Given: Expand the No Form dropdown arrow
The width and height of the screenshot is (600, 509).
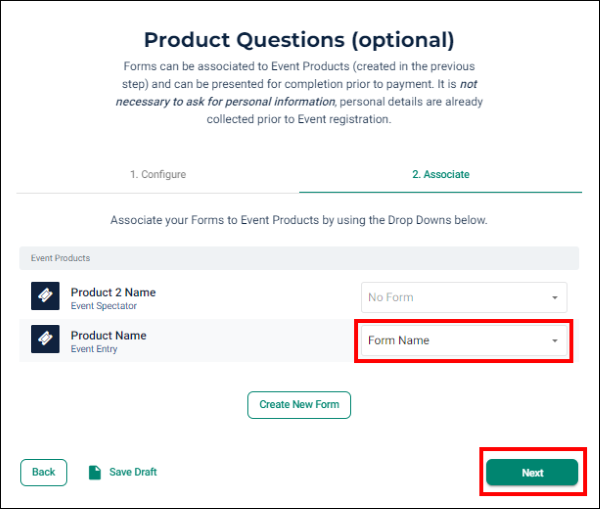Looking at the screenshot, I should [554, 297].
